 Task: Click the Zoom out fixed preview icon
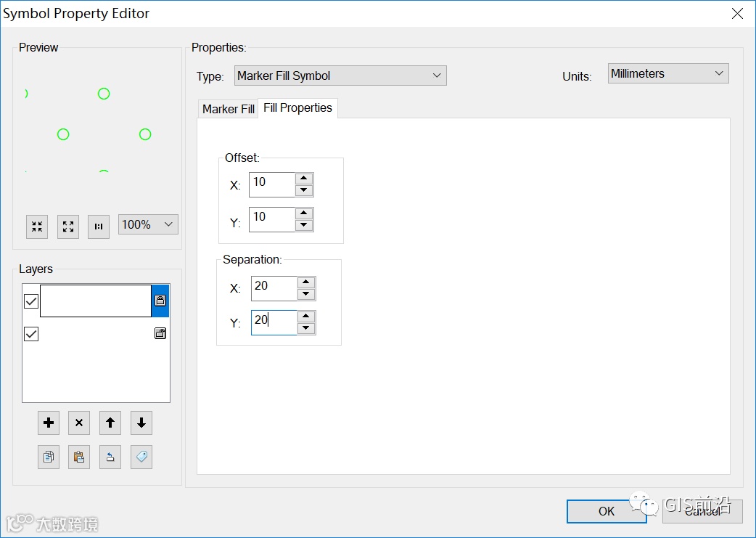tap(37, 227)
